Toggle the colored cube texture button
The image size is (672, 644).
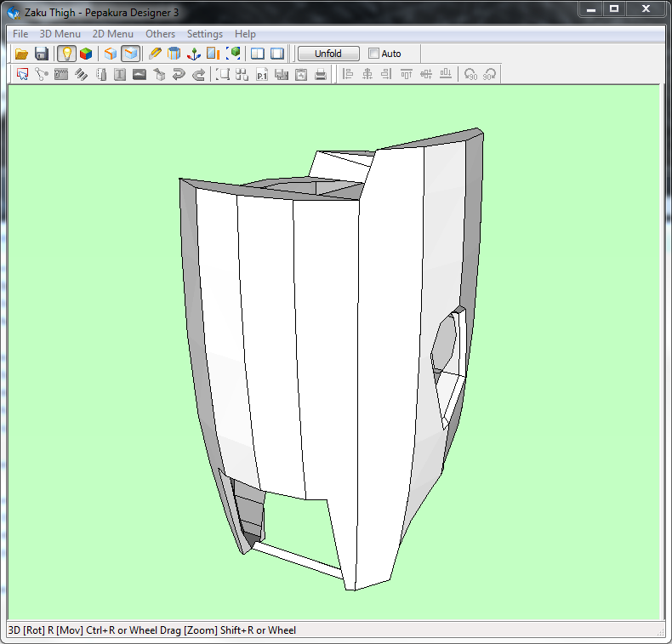click(86, 54)
